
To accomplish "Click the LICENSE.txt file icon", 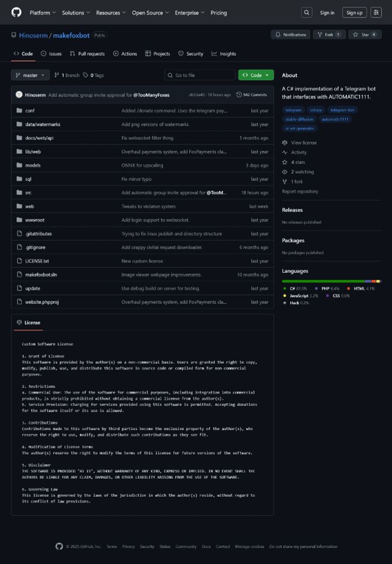I will pos(19,261).
